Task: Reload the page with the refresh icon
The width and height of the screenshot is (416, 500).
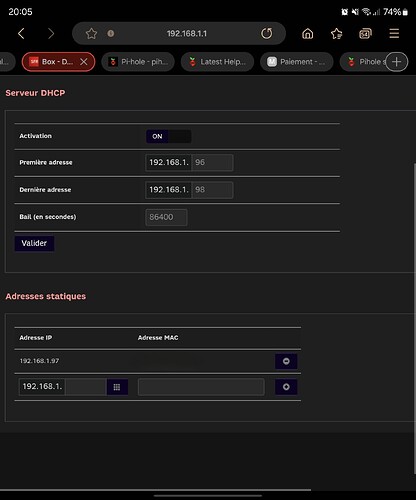Action: click(266, 33)
